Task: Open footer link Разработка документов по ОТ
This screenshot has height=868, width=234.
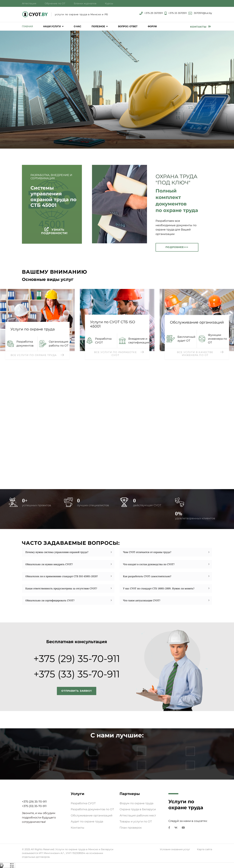Action: tap(92, 809)
